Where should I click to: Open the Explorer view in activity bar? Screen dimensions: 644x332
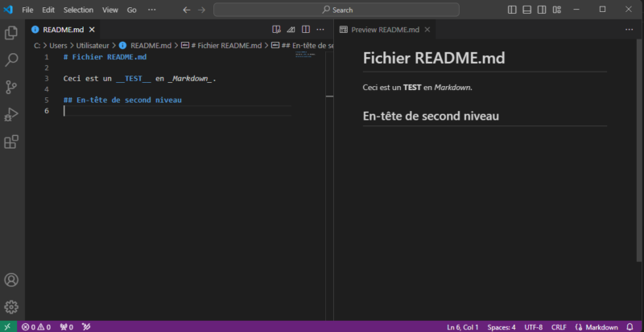tap(11, 33)
